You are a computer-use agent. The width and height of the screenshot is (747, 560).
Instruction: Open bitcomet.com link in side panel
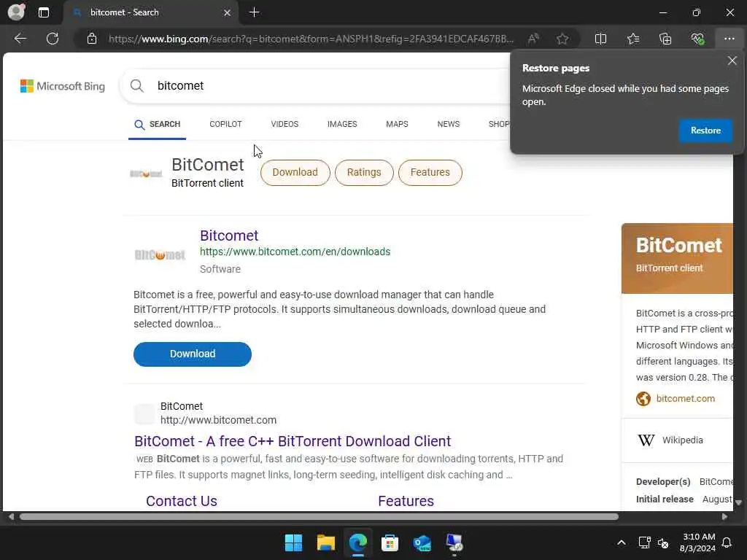pyautogui.click(x=685, y=399)
